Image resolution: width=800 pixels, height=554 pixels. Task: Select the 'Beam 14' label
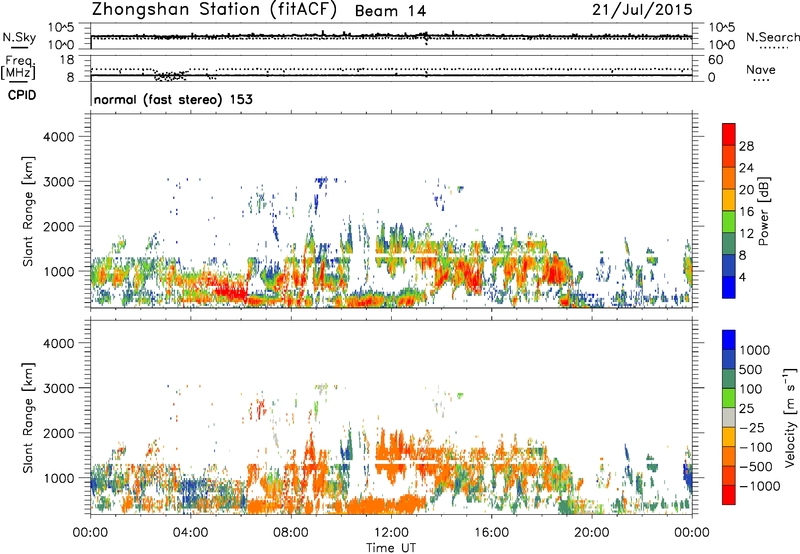coord(390,11)
